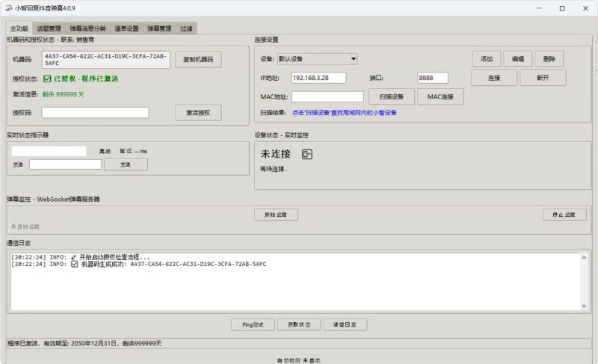Open the 过滤 tab
Viewport: 598px width, 364px height.
click(x=186, y=28)
